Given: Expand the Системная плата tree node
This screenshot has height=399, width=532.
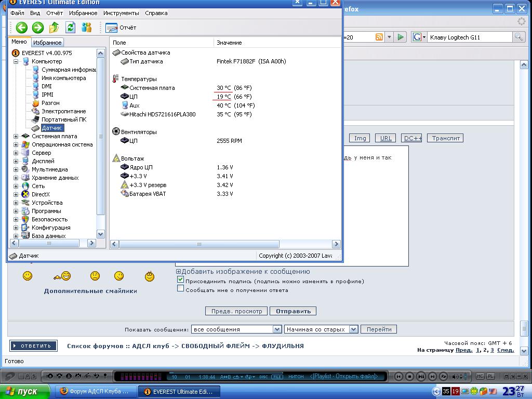Looking at the screenshot, I should [16, 136].
